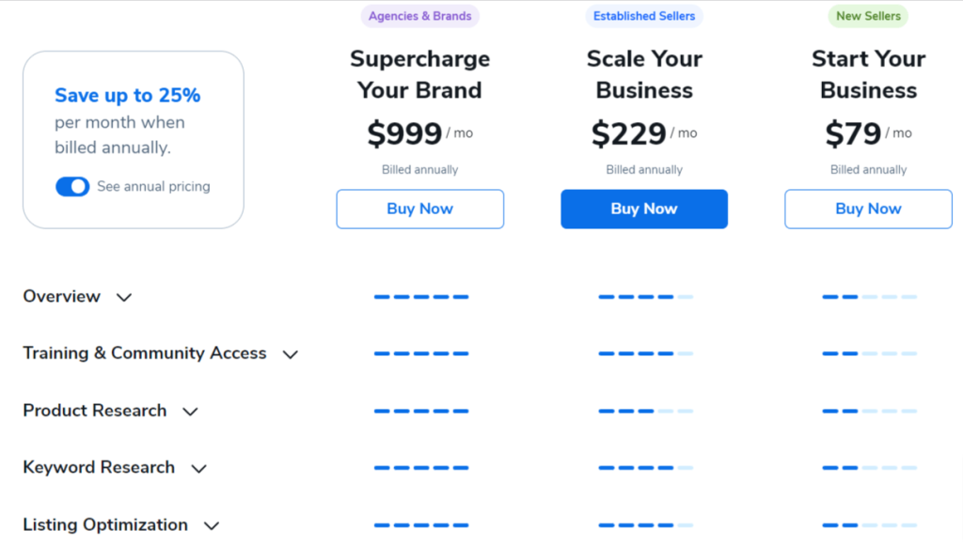Select the Agencies & Brands badge

(x=420, y=16)
